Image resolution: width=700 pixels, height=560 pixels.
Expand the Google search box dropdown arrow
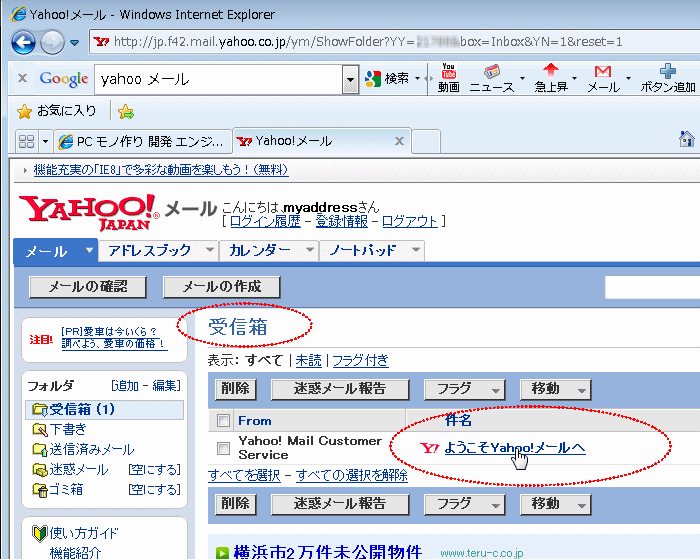coord(350,79)
